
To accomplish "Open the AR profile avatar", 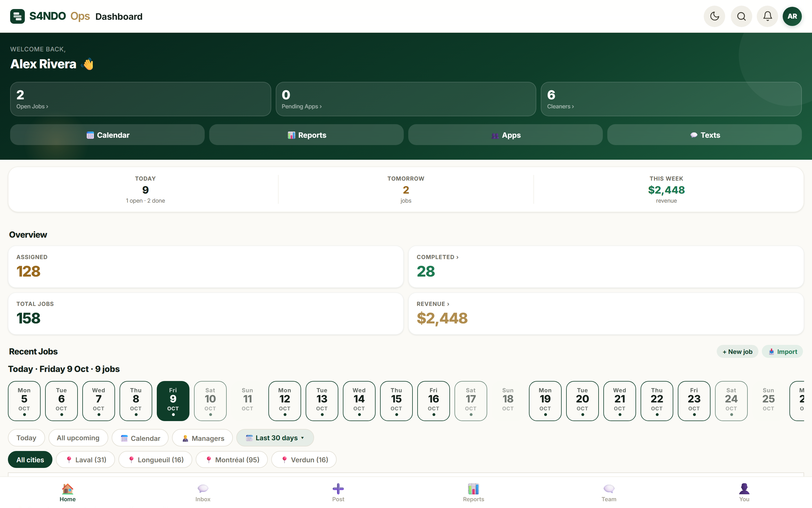I will pyautogui.click(x=792, y=16).
